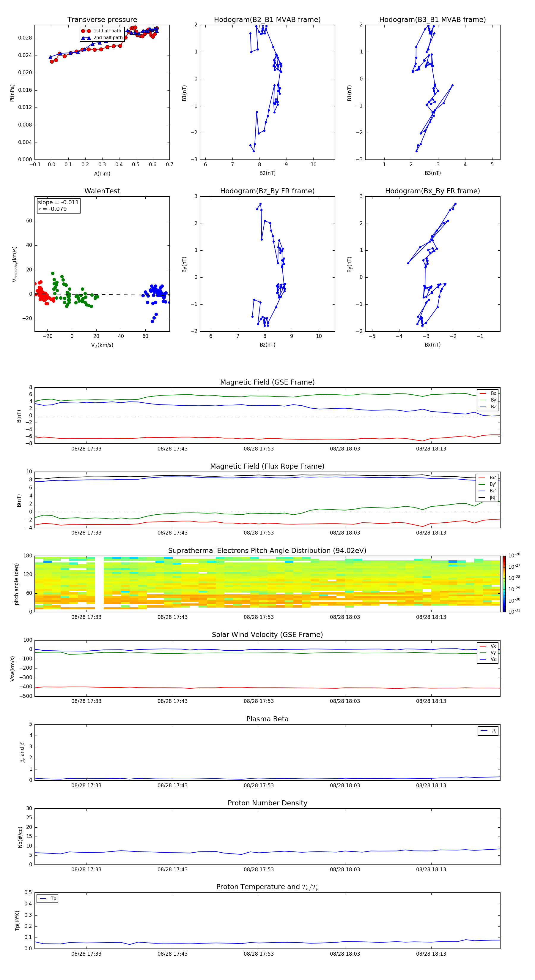535x980 pixels.
Task: Click the Tp(10^6 K) y-axis label
Action: 17,921
